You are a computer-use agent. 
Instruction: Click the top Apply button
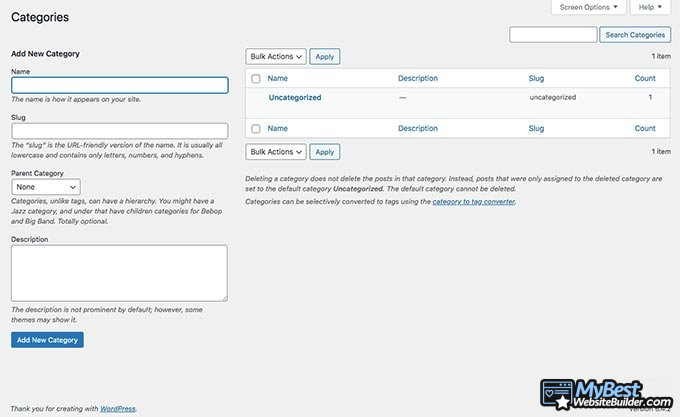pyautogui.click(x=324, y=57)
